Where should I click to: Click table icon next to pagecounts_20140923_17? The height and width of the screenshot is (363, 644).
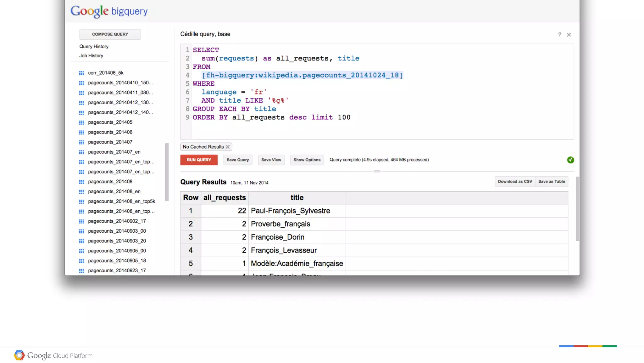pos(81,271)
